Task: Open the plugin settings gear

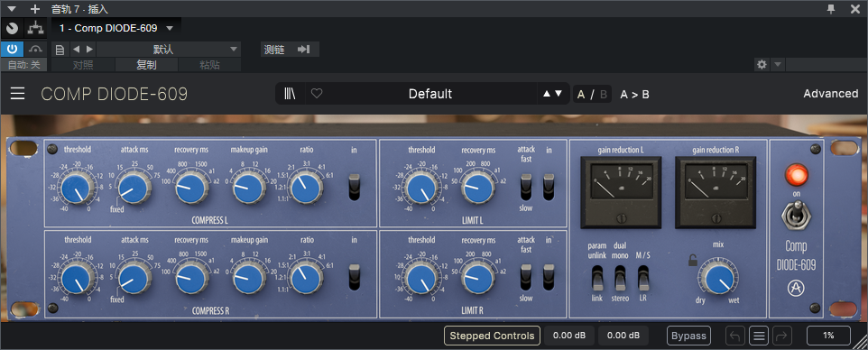Action: (x=762, y=65)
